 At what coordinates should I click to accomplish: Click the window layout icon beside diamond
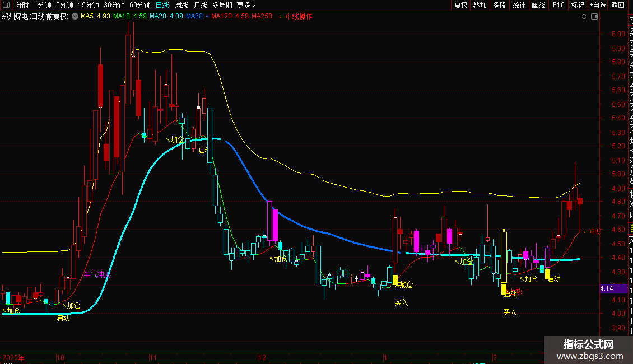594,17
